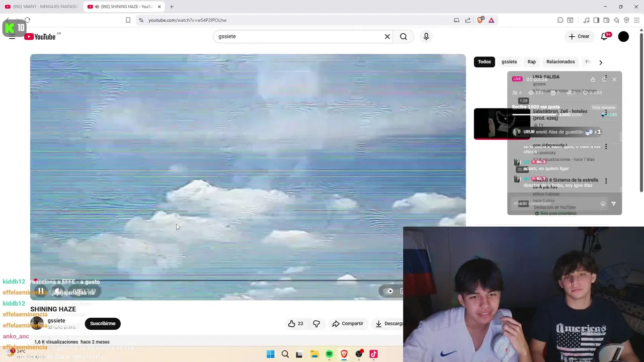Like the video with 23 likes
Screen dimensions: 644x362
[x=296, y=323]
